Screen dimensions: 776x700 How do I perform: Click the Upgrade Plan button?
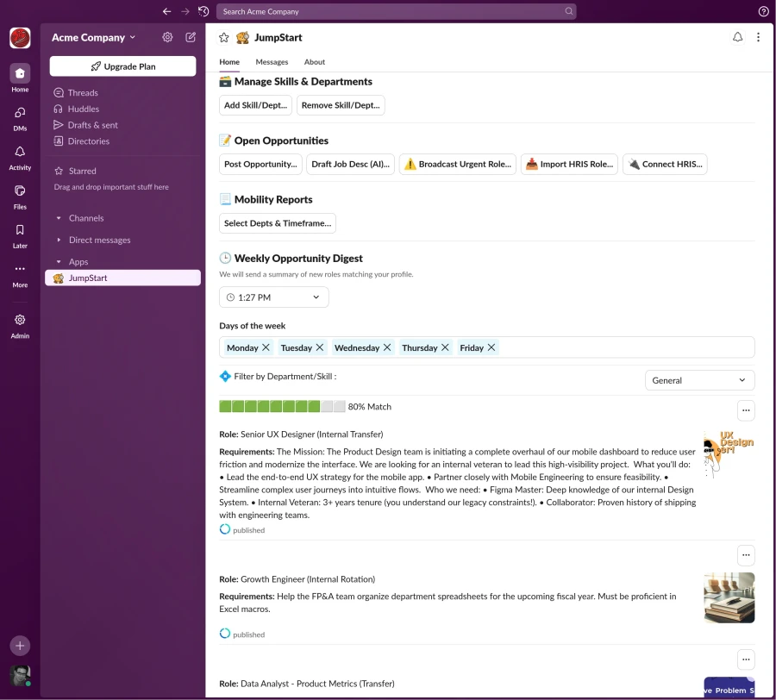122,66
